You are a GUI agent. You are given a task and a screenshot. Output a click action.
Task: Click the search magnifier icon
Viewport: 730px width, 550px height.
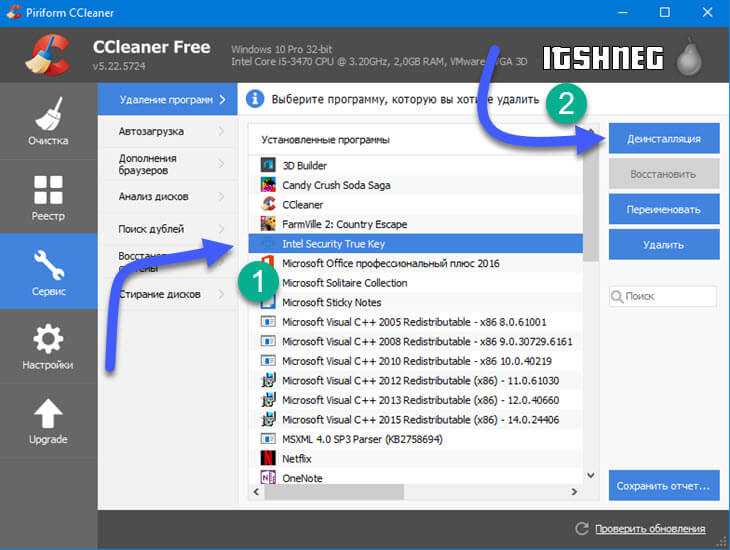coord(616,296)
